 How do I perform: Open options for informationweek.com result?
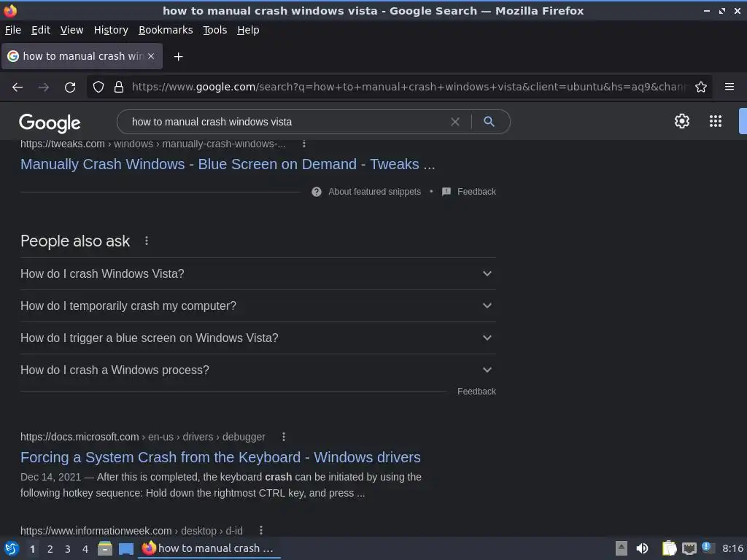(x=261, y=531)
